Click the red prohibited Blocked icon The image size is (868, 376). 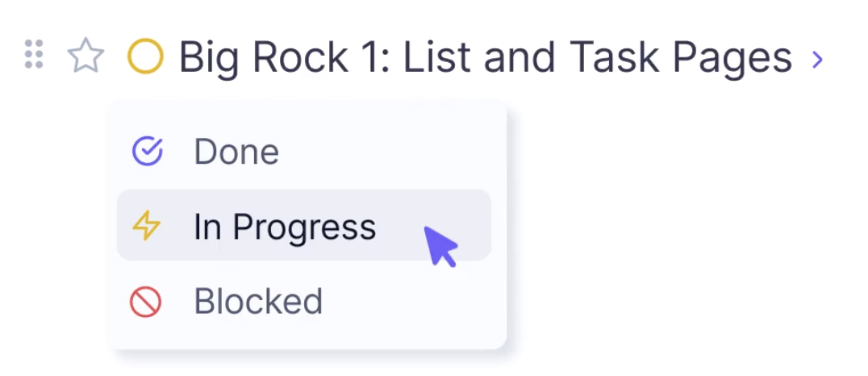click(x=145, y=302)
